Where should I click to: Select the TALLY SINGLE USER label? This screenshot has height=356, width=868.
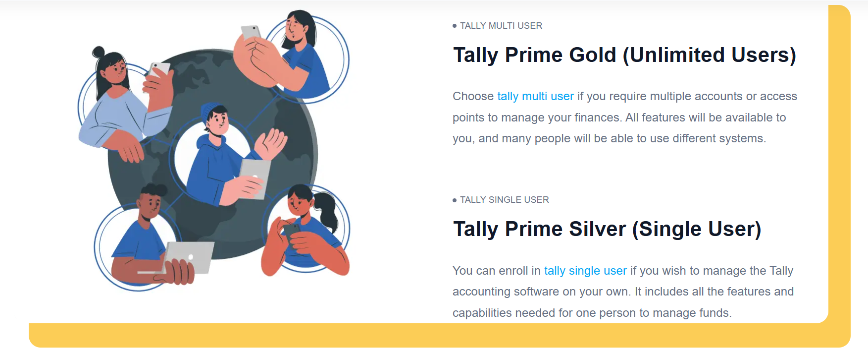pos(504,200)
